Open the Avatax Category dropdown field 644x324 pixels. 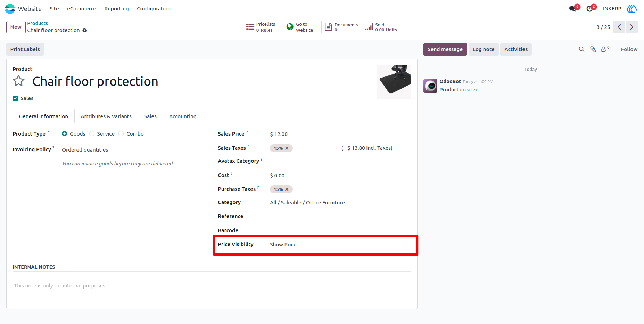[340, 161]
